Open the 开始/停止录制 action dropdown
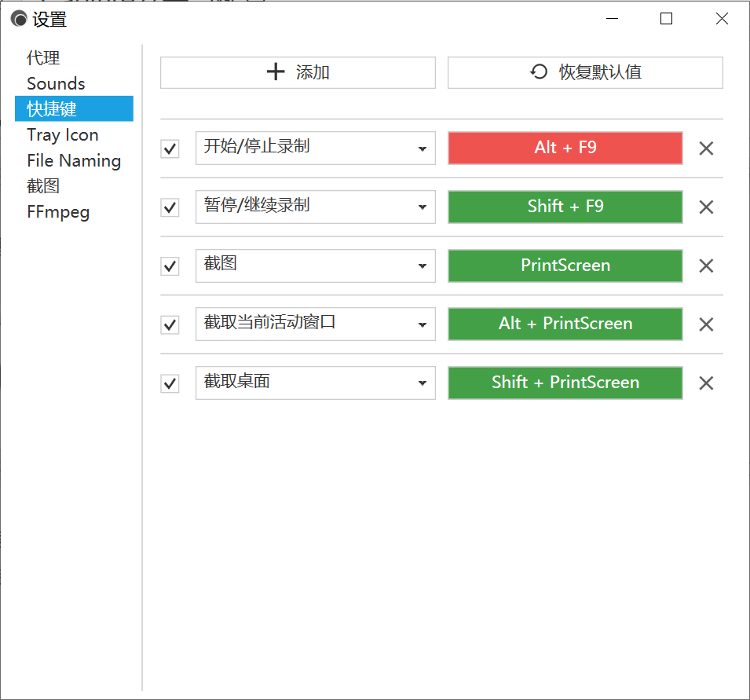Image resolution: width=750 pixels, height=700 pixels. pos(423,148)
